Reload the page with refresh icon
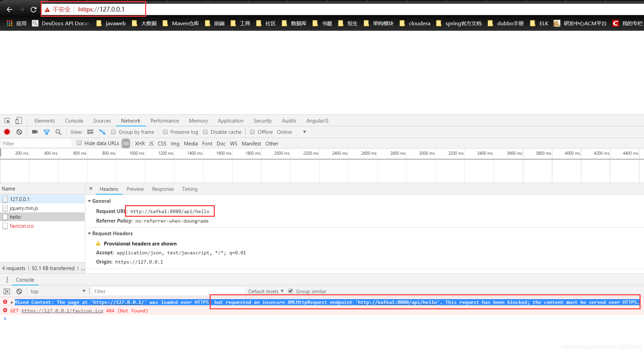644x353 pixels. (33, 10)
